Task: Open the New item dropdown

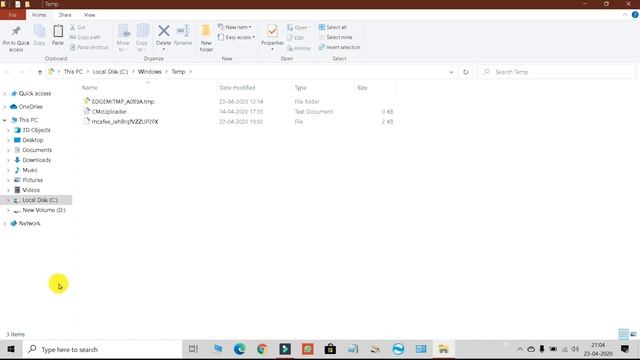Action: click(235, 27)
